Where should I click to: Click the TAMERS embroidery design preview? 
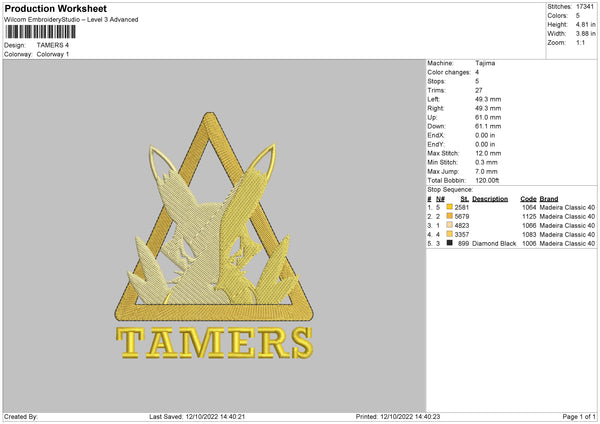coord(214,236)
